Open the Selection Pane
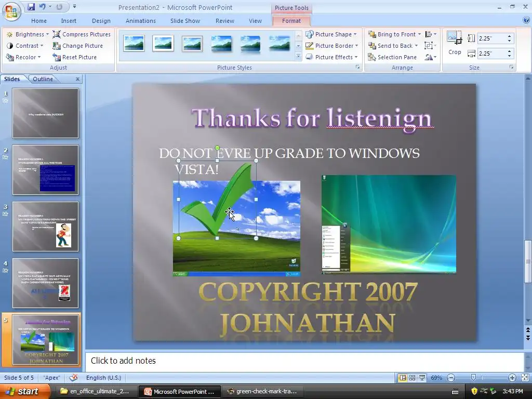This screenshot has width=532, height=399. tap(393, 57)
